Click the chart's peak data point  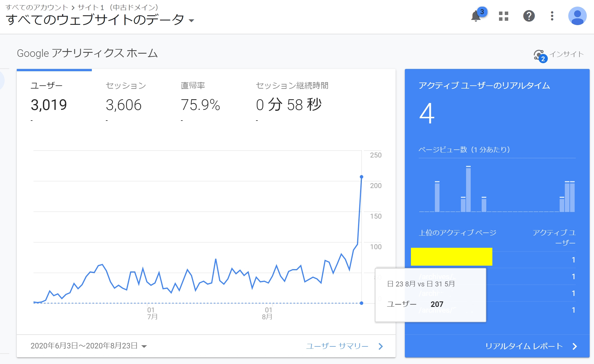click(361, 177)
